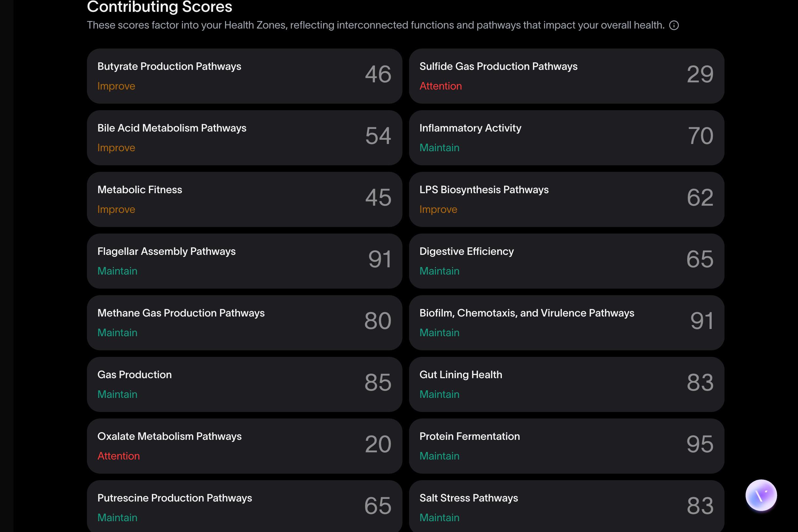Click the Maintain label under Gas Production
The width and height of the screenshot is (798, 532).
point(117,394)
